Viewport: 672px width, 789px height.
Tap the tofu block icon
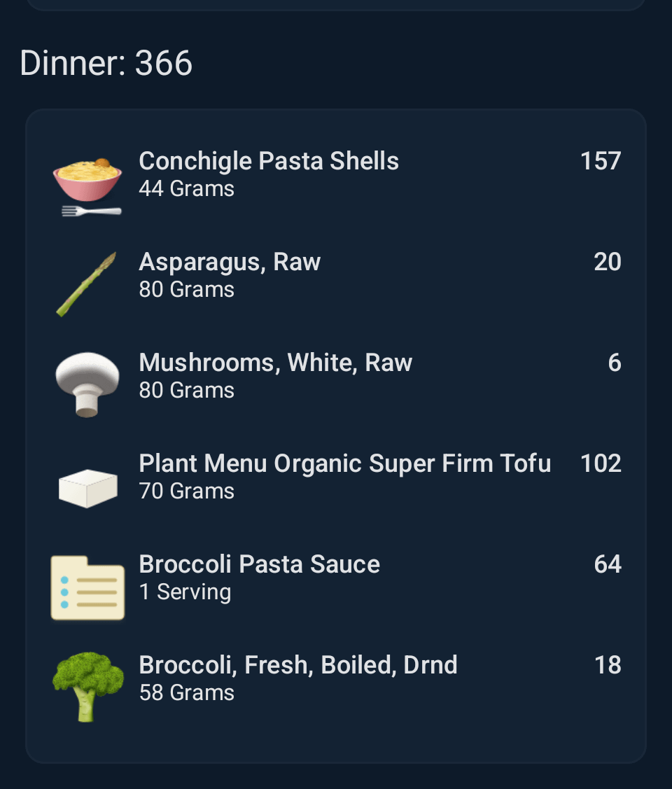(87, 486)
